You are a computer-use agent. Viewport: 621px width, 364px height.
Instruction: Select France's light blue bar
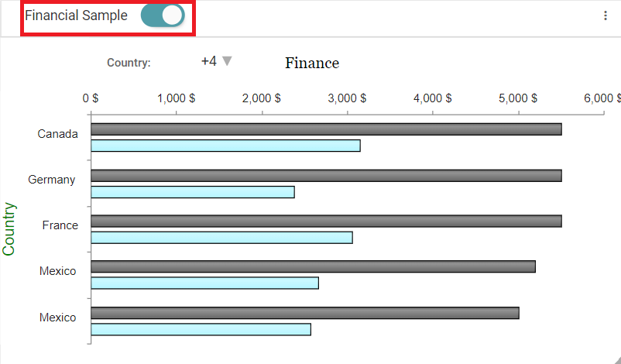tap(221, 237)
